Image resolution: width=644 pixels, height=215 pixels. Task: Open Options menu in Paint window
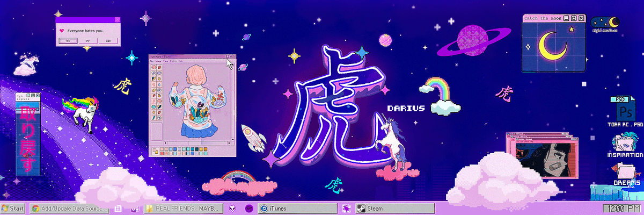[173, 61]
